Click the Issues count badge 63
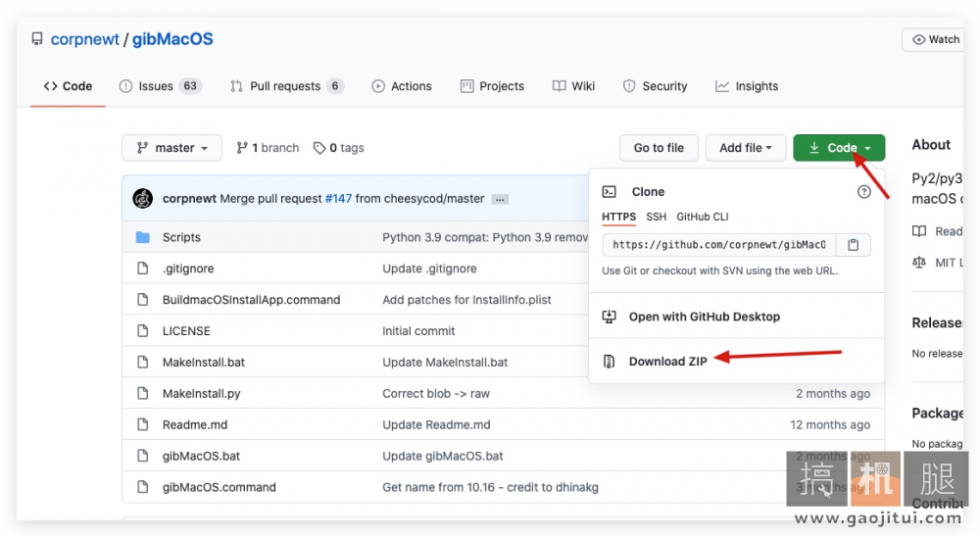Screen dimensions: 980x537 pyautogui.click(x=190, y=86)
